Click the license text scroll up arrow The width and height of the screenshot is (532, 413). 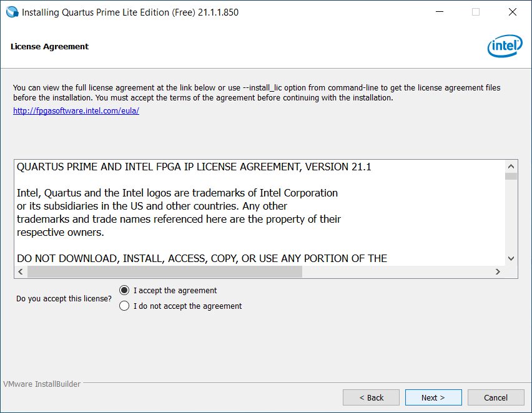tap(511, 166)
